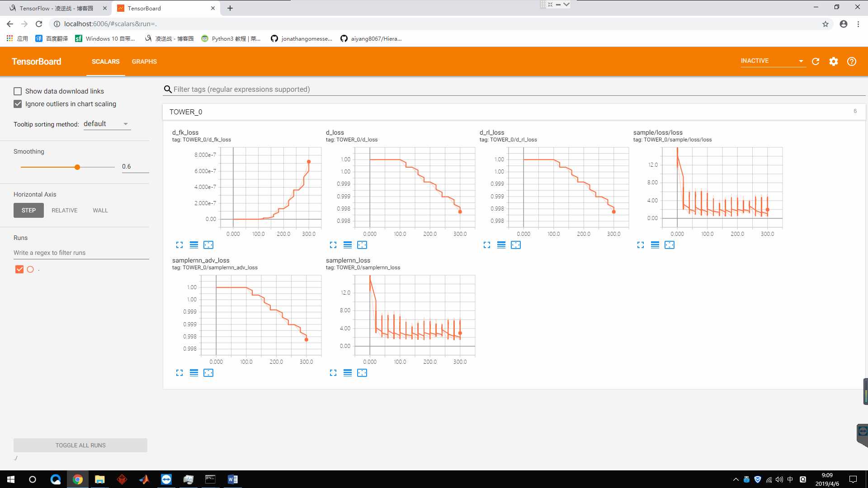Viewport: 868px width, 488px height.
Task: Set horizontal axis to WALL
Action: [x=100, y=210]
